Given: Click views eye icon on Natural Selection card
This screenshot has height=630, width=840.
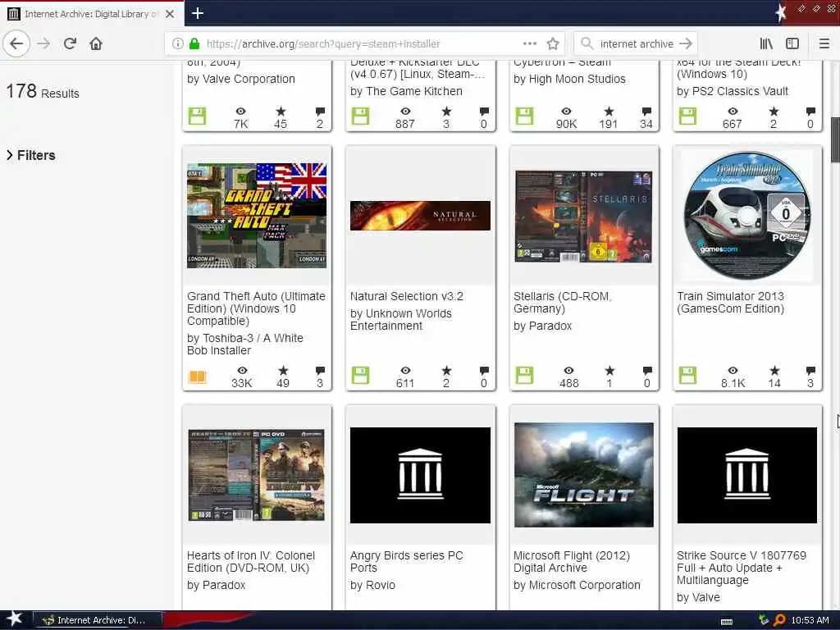Looking at the screenshot, I should [x=405, y=370].
